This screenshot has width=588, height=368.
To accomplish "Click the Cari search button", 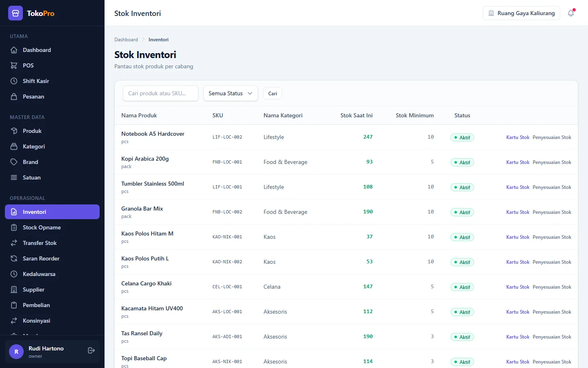I will click(272, 93).
